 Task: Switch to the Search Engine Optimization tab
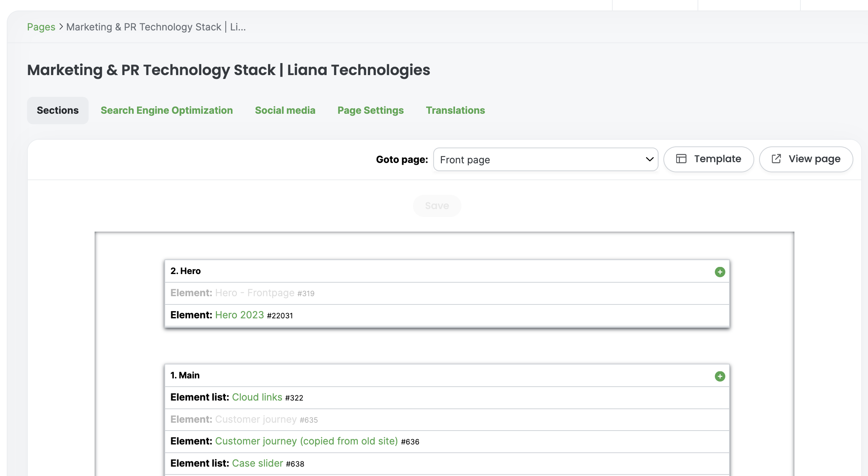166,110
